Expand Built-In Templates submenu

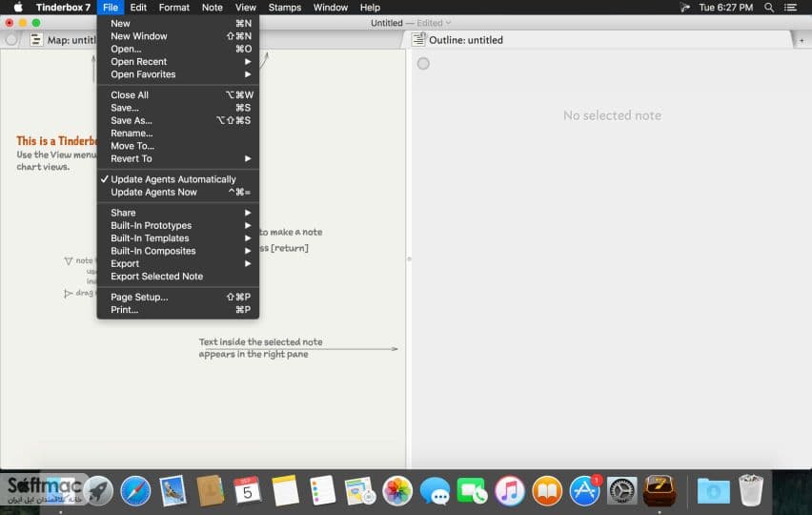(177, 238)
